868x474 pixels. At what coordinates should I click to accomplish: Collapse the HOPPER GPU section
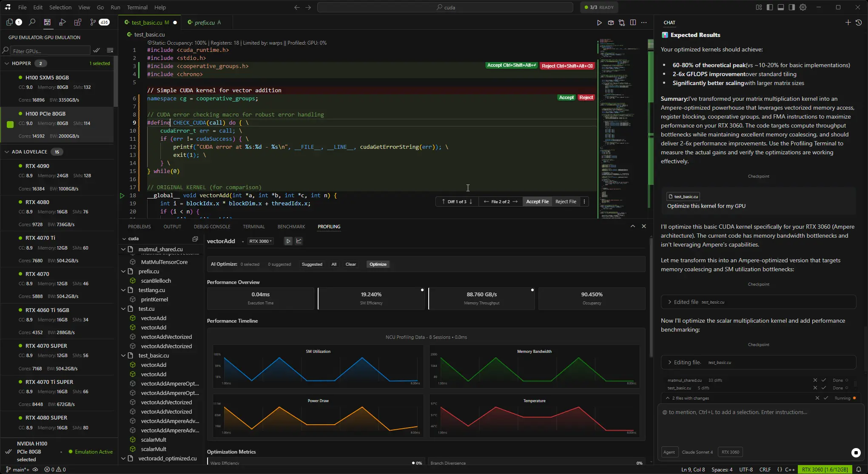tap(7, 63)
